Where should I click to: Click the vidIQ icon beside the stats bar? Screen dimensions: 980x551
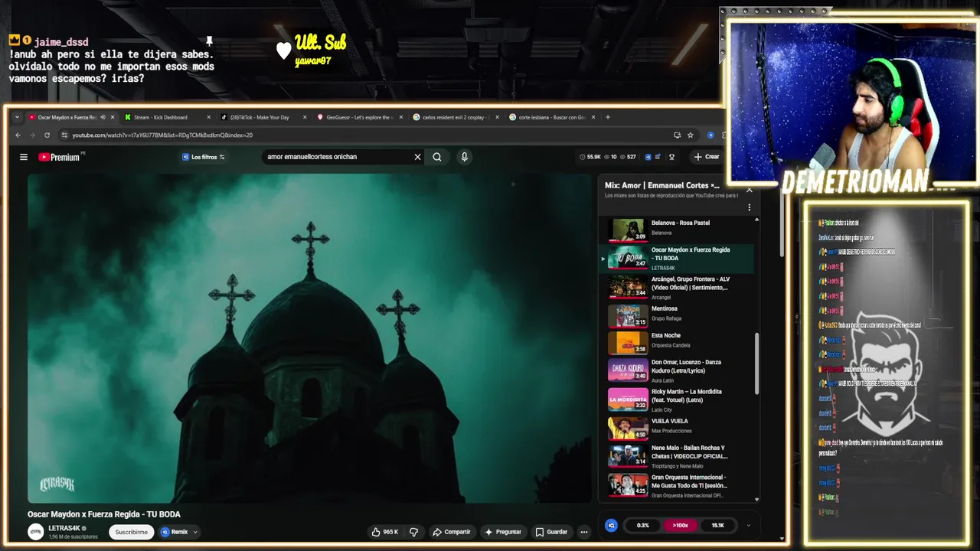(x=611, y=525)
